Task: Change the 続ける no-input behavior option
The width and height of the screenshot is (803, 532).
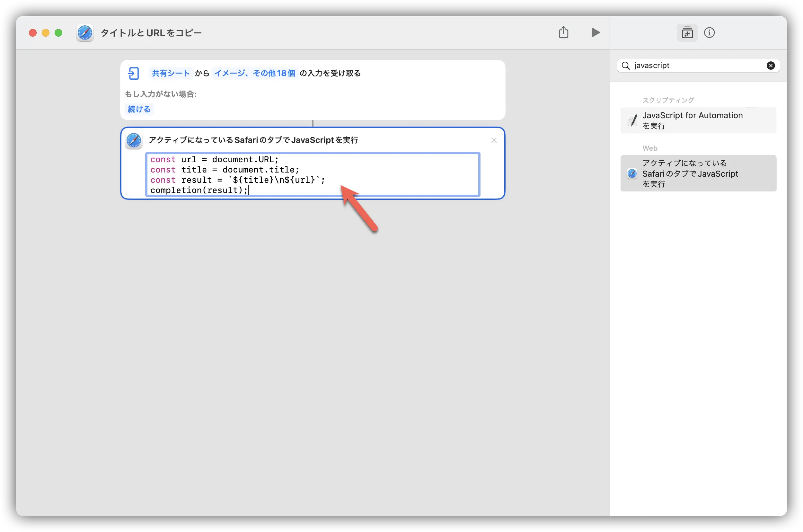Action: (139, 109)
